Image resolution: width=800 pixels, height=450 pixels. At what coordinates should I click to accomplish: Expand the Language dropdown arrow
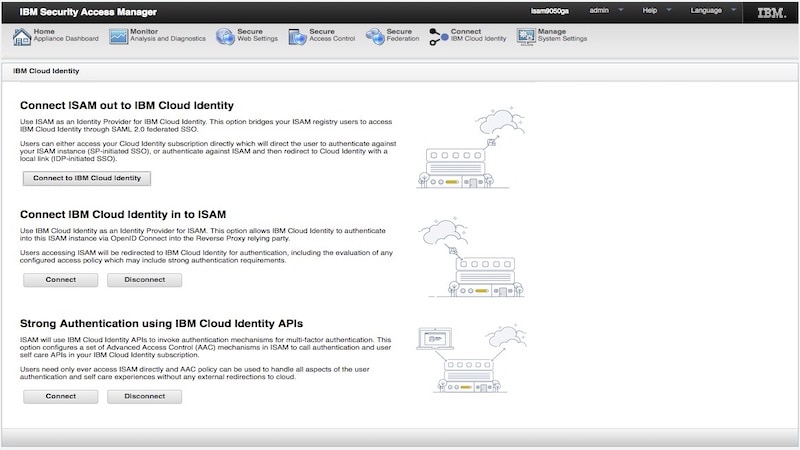click(x=734, y=10)
